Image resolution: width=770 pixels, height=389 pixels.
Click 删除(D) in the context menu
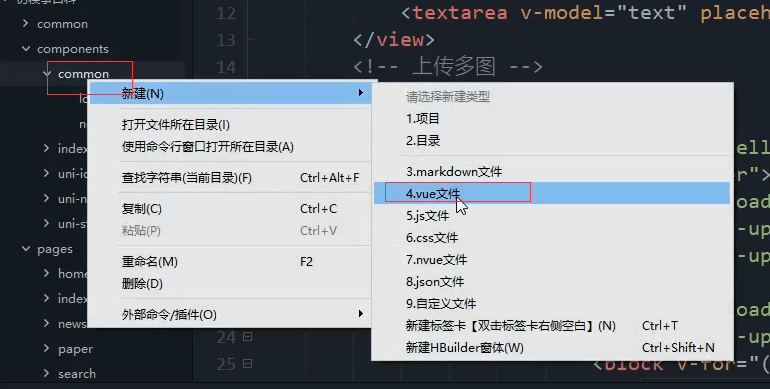(142, 284)
